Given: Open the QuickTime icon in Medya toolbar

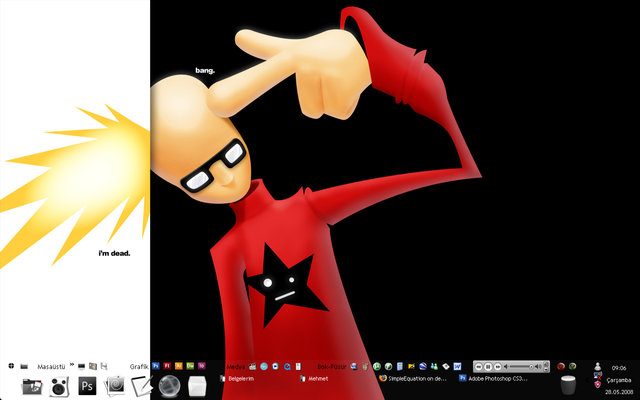Looking at the screenshot, I should (x=287, y=367).
